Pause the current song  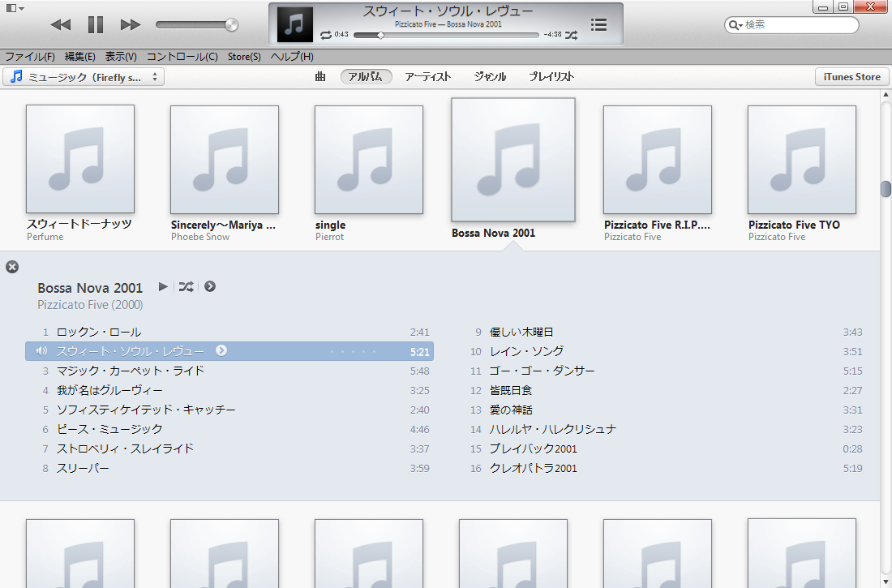click(x=96, y=24)
